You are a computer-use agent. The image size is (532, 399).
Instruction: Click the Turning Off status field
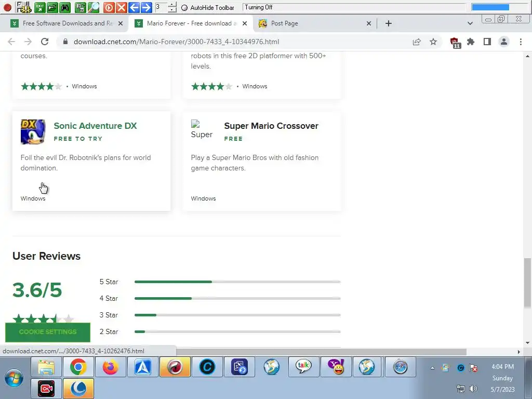pos(354,7)
